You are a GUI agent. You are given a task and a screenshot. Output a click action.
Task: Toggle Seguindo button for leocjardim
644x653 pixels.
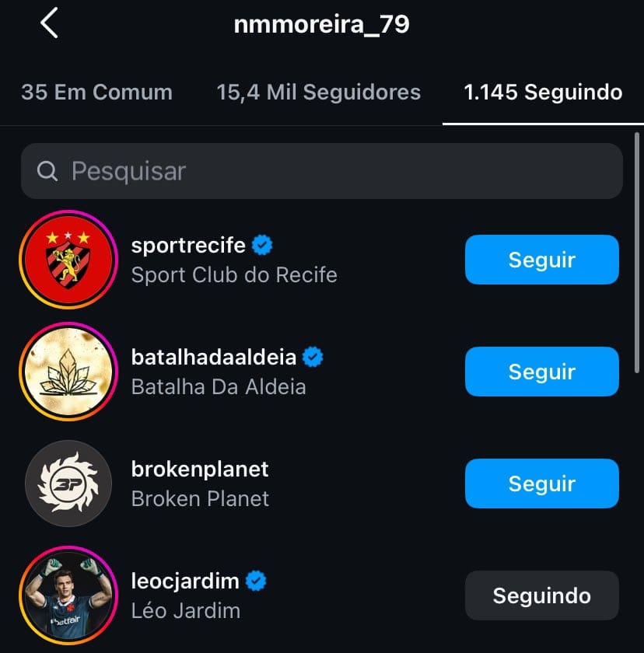(541, 595)
